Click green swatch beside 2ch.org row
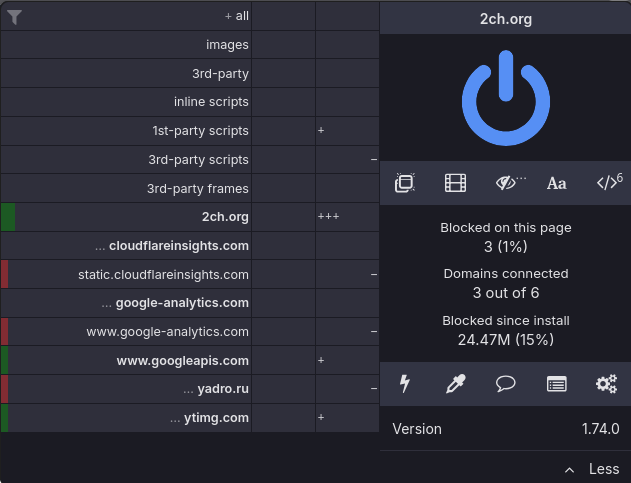 tap(8, 217)
